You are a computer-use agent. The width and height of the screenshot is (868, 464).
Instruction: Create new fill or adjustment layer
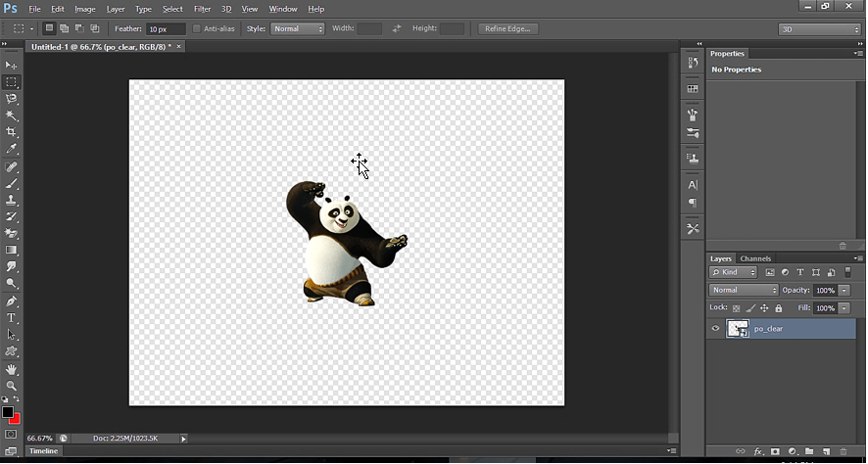pyautogui.click(x=793, y=451)
